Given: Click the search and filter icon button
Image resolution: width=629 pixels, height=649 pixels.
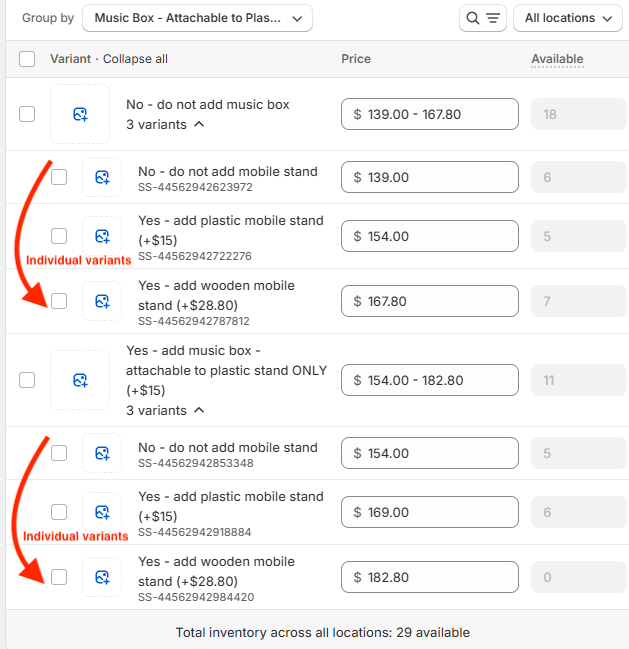Looking at the screenshot, I should [483, 18].
